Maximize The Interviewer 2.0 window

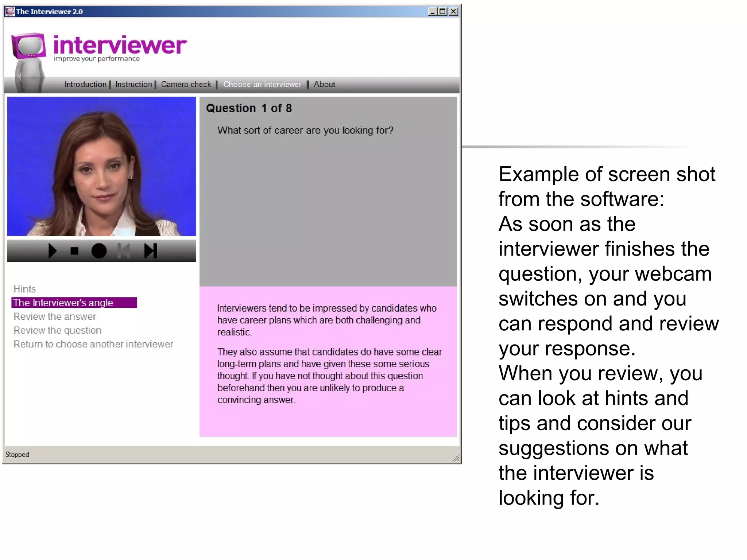pyautogui.click(x=442, y=11)
